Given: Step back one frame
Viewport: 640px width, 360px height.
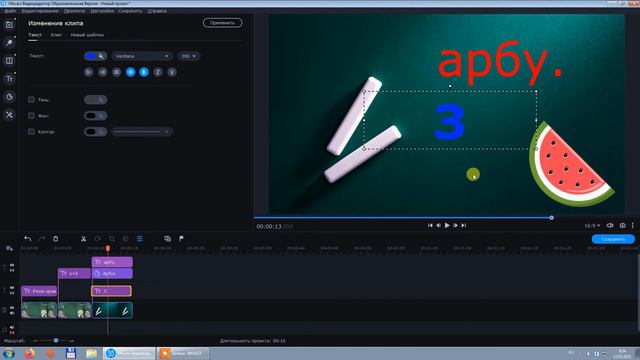Looking at the screenshot, I should coord(438,225).
